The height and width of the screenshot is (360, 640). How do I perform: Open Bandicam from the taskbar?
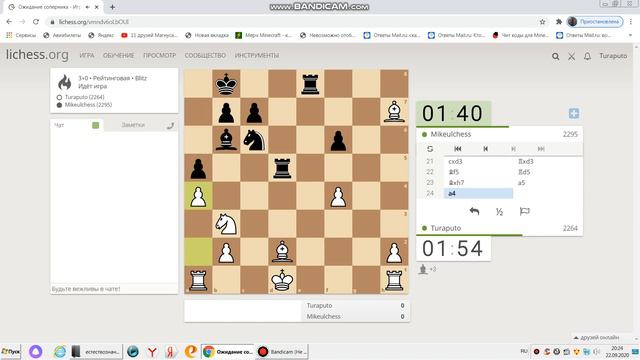pyautogui.click(x=282, y=351)
